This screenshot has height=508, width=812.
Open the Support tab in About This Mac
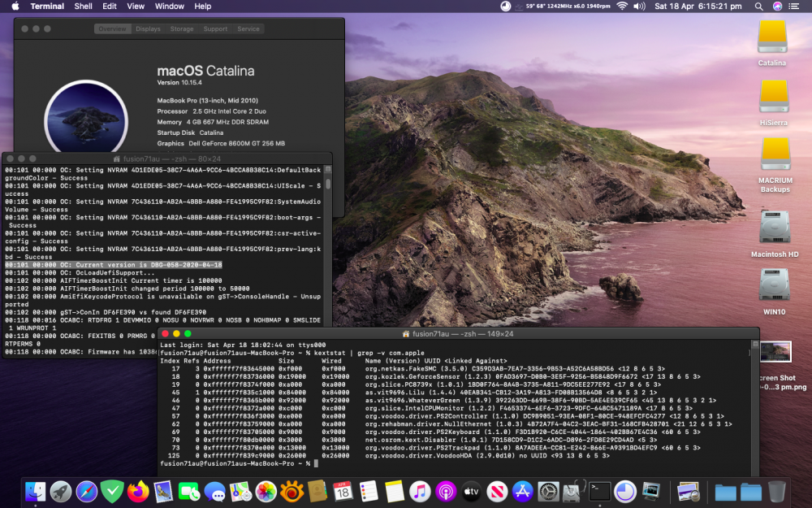(215, 29)
